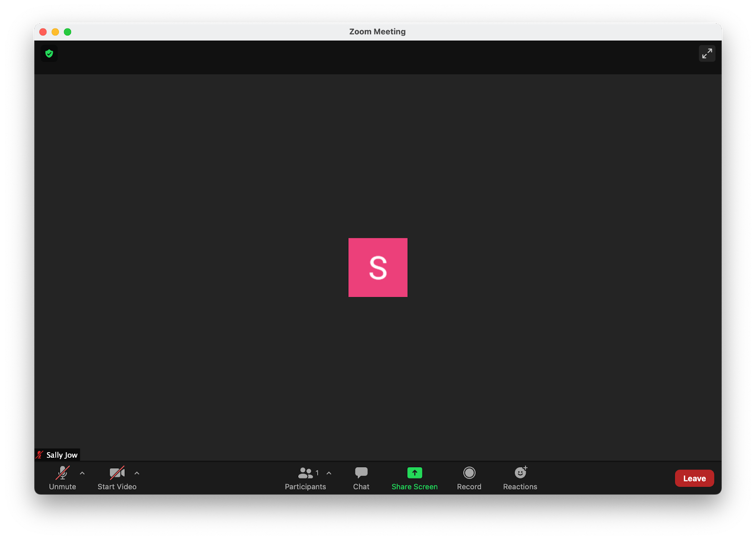The height and width of the screenshot is (540, 756).
Task: Expand video options next to Start Video
Action: coord(137,473)
